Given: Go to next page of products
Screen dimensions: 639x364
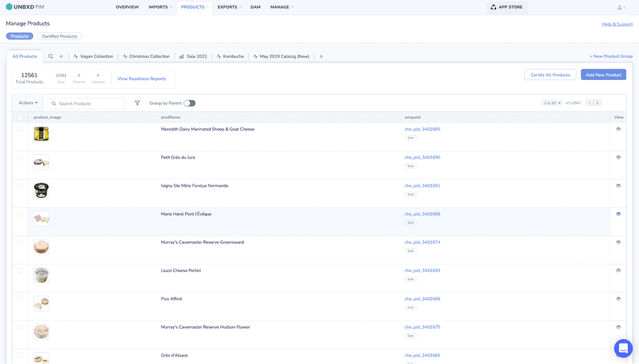Looking at the screenshot, I should (597, 103).
